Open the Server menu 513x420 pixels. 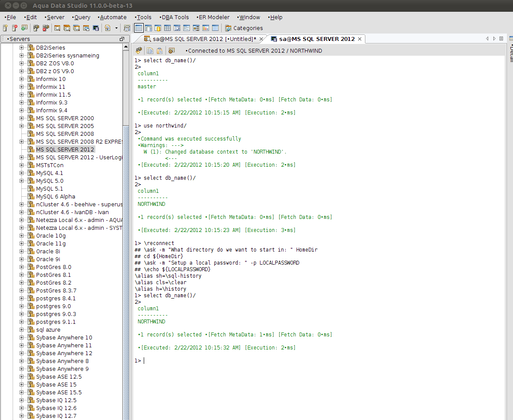(54, 17)
